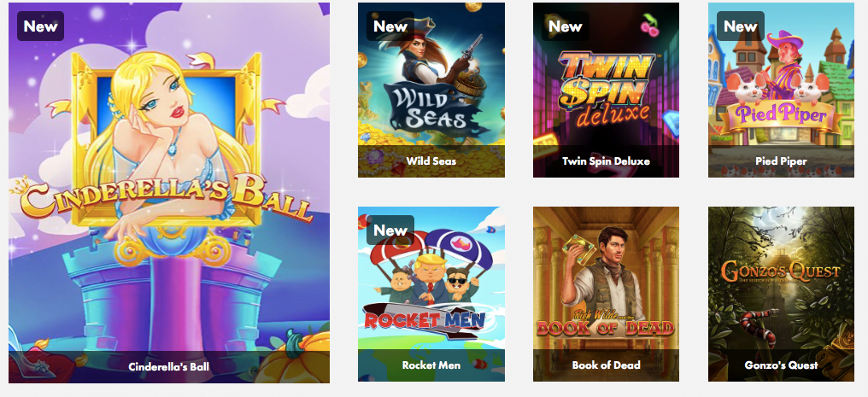This screenshot has width=868, height=397.
Task: Click the Cinderella's Ball caption label
Action: pyautogui.click(x=169, y=366)
